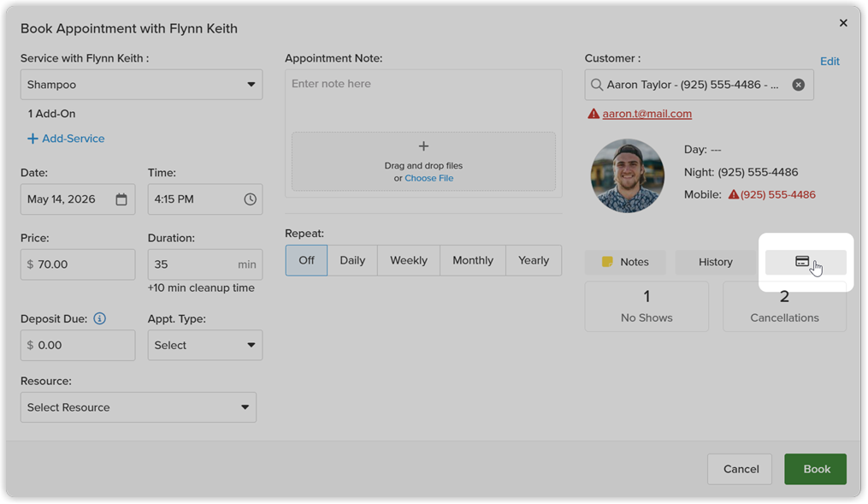
Task: Click the plus icon to upload files
Action: click(x=423, y=146)
